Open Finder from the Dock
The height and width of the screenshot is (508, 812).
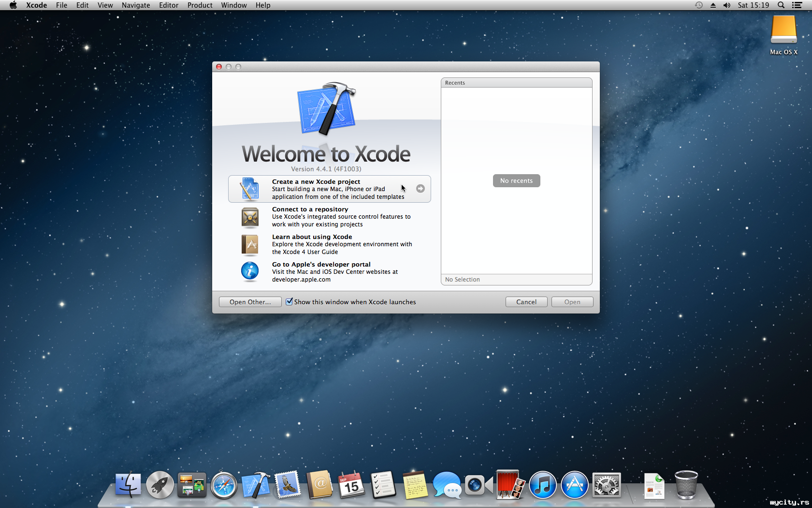point(128,485)
